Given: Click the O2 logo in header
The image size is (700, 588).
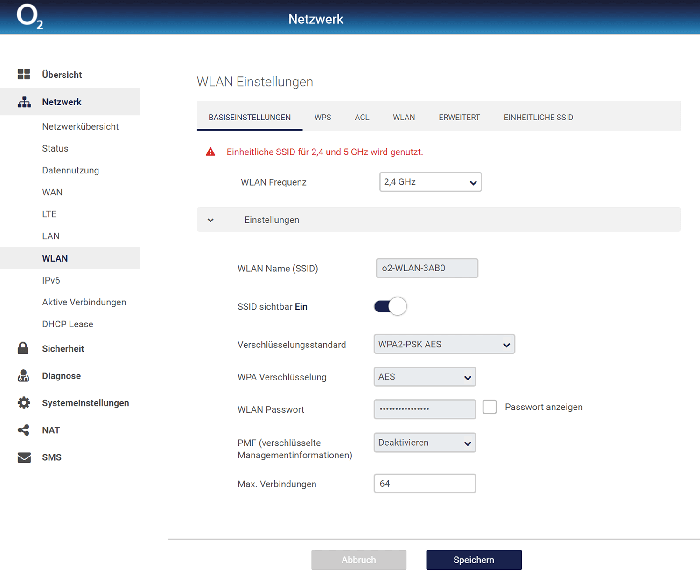Looking at the screenshot, I should (x=29, y=17).
